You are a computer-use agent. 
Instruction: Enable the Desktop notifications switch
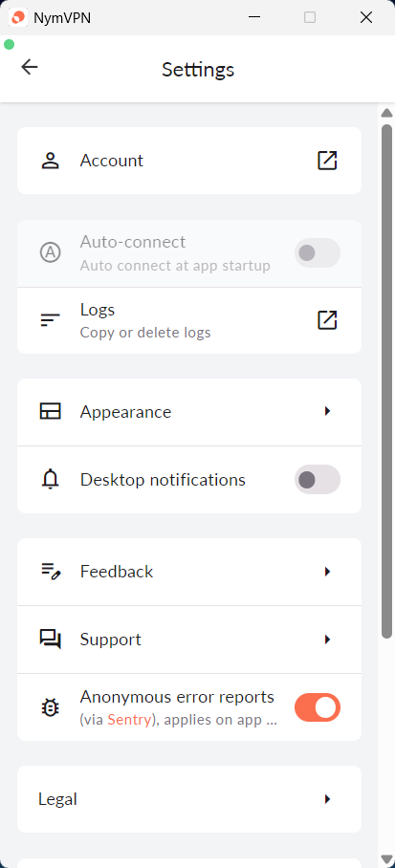click(x=318, y=479)
